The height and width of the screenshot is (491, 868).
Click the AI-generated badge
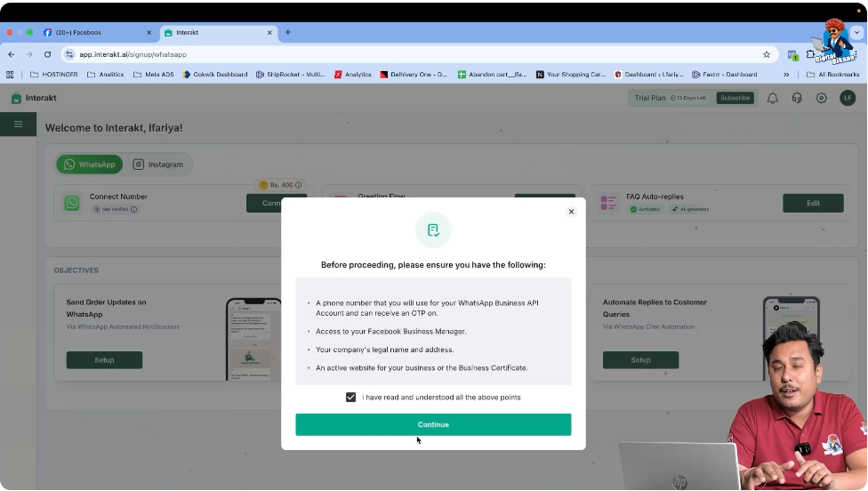(x=690, y=209)
